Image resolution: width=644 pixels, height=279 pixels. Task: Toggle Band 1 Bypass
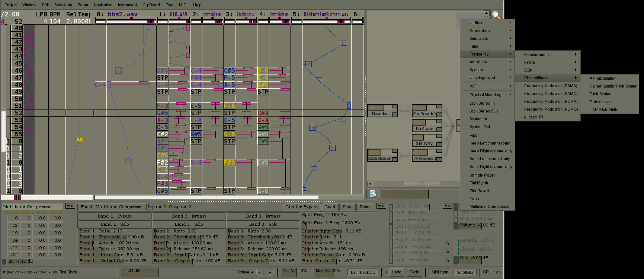pos(114,216)
